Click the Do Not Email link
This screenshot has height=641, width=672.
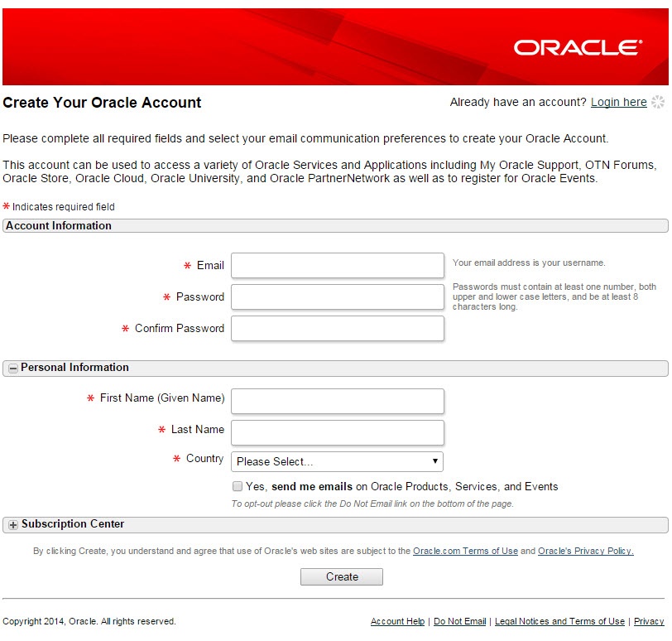(460, 621)
